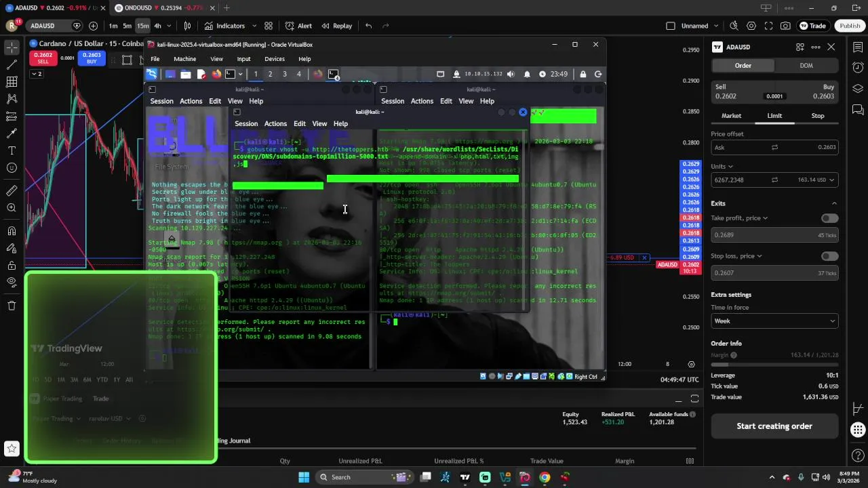
Task: Open Unnamed layout dropdown arrow
Action: (x=716, y=26)
